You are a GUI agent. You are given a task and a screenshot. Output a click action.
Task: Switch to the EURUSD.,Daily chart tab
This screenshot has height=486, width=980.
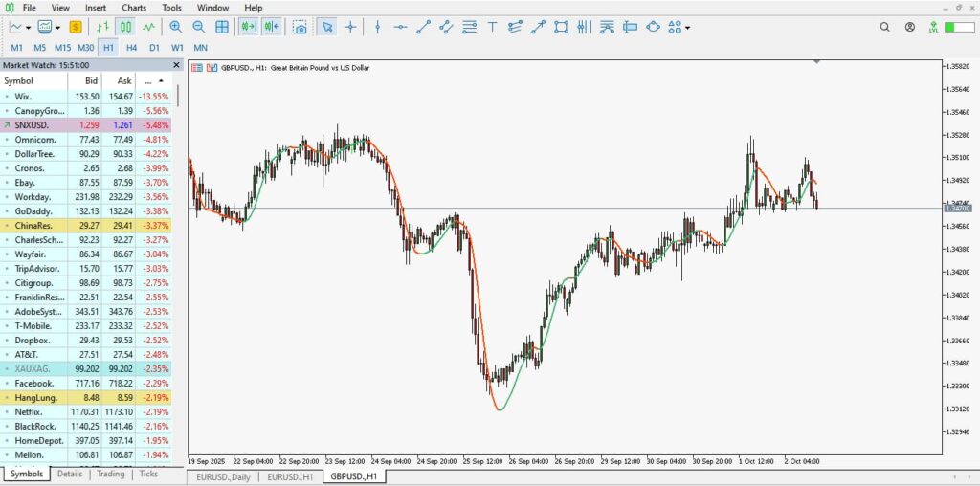point(223,476)
